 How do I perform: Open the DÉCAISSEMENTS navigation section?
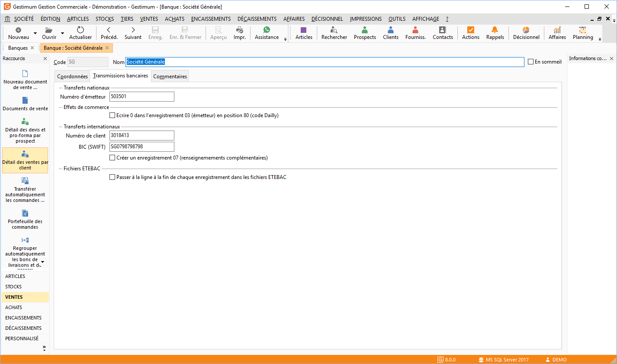[x=25, y=328]
